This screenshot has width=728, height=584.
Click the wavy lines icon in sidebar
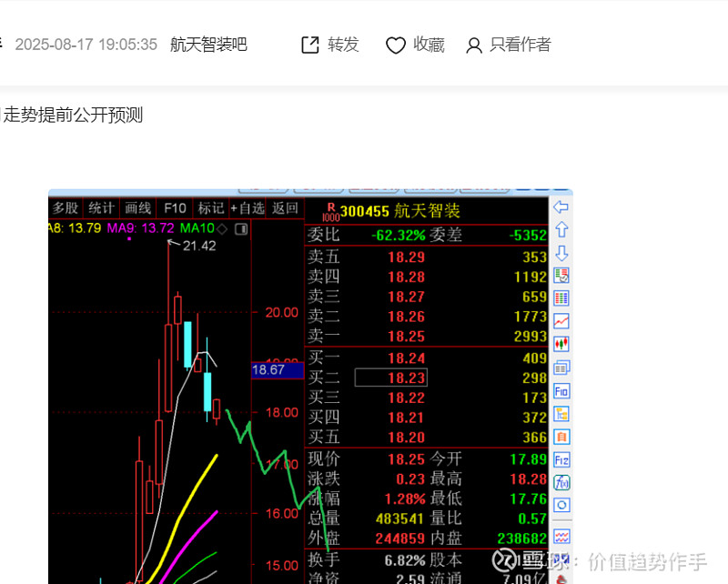[561, 537]
